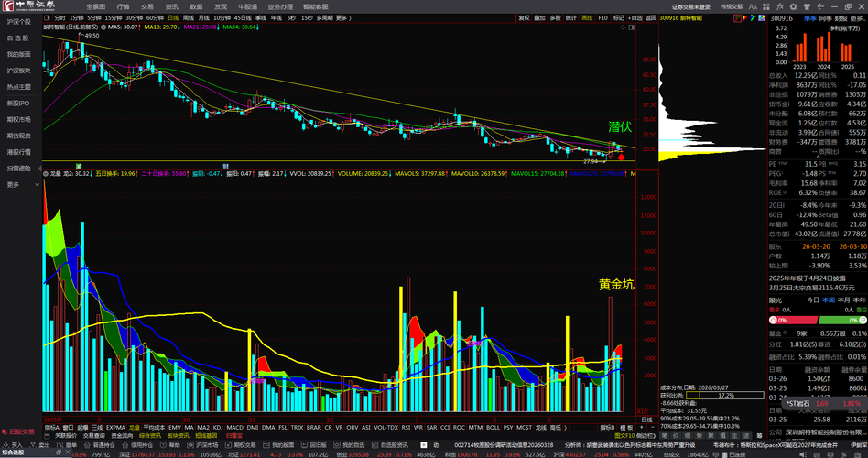The width and height of the screenshot is (868, 458).
Task: Expand the 更多 item in left sidebar
Action: (x=23, y=184)
